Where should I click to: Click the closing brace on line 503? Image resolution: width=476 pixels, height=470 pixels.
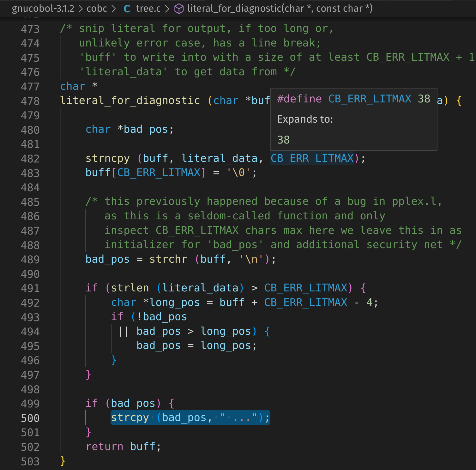[63, 461]
